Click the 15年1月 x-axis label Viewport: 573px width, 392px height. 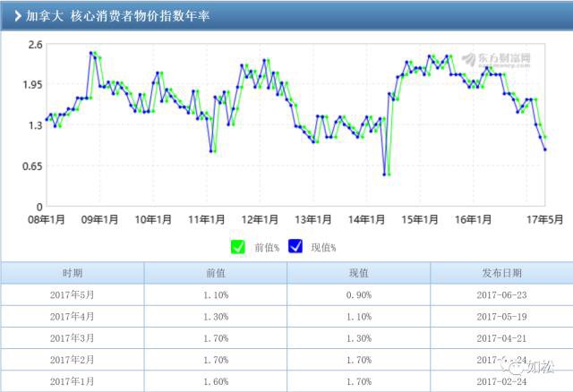click(420, 219)
